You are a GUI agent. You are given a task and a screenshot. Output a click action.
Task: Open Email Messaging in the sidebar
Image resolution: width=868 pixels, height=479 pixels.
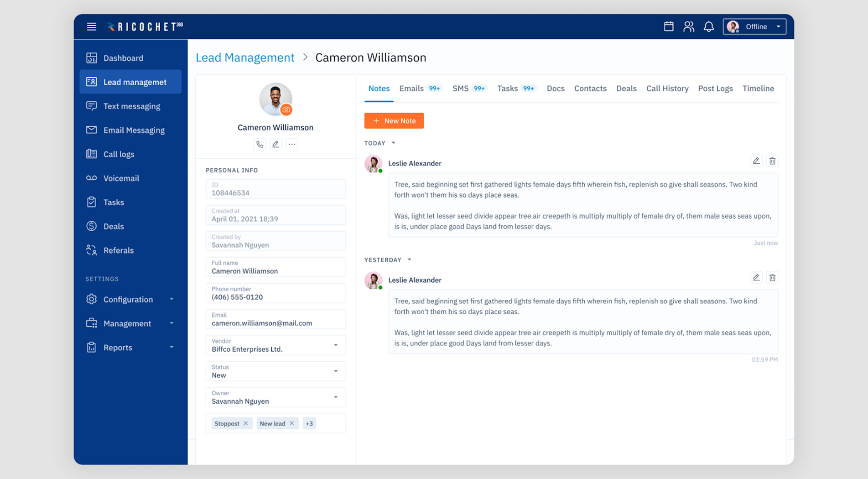point(130,130)
